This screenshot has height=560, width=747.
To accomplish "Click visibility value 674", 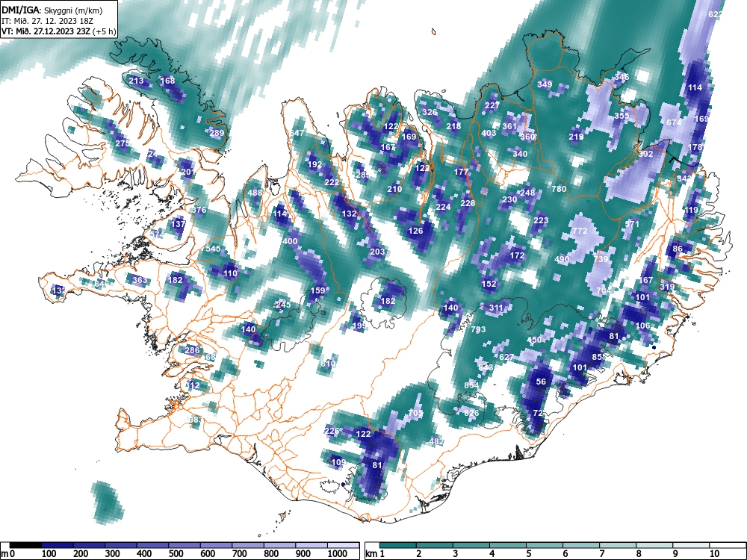I will pos(674,122).
